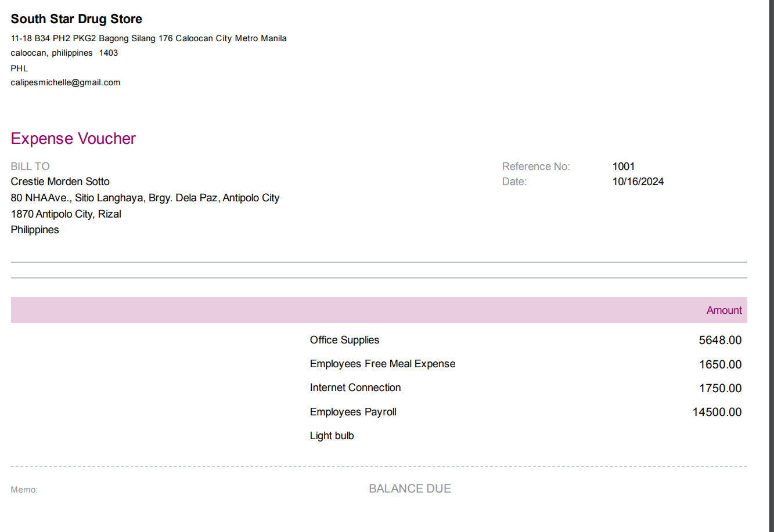
Task: Click the Employees Free Meal Expense row
Action: (382, 364)
